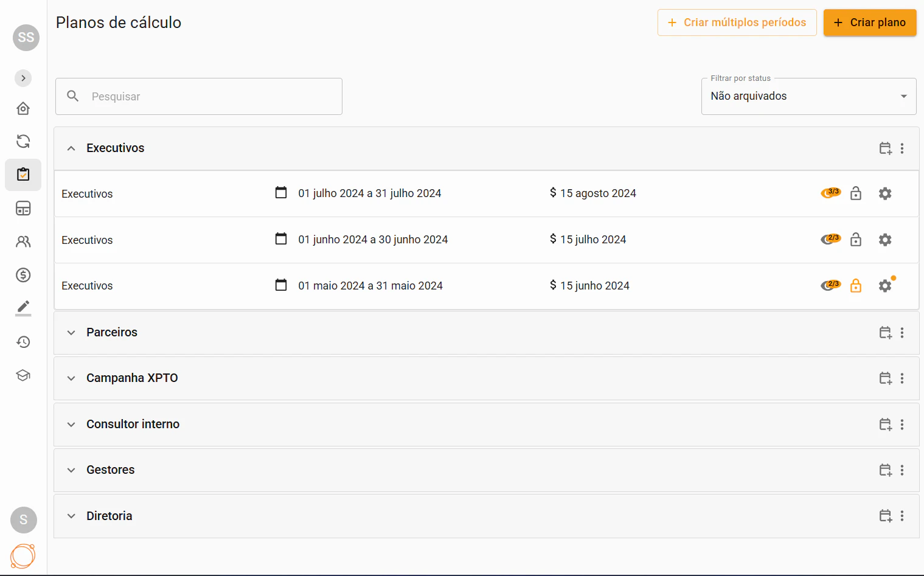Open the edit pencil sidebar icon

pyautogui.click(x=23, y=308)
